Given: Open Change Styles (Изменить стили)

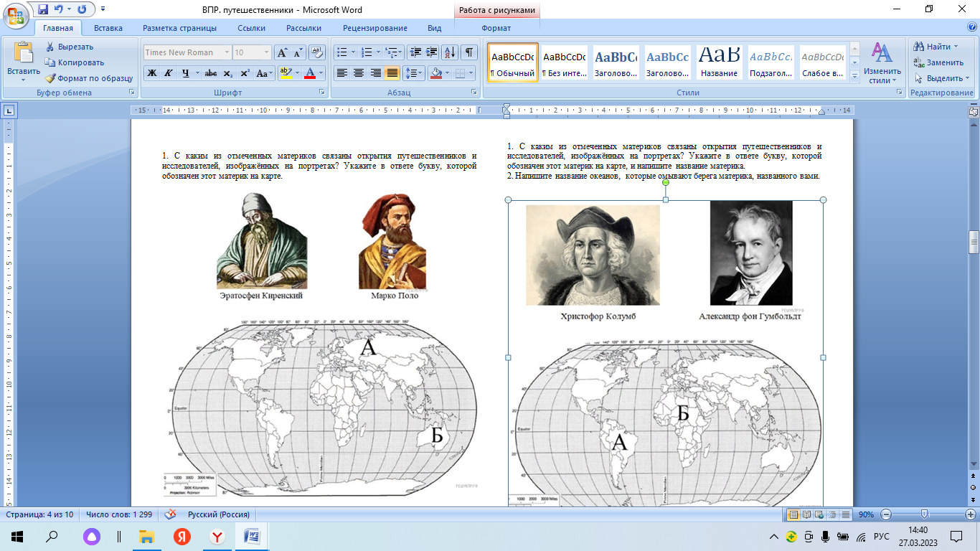Looking at the screenshot, I should [882, 63].
